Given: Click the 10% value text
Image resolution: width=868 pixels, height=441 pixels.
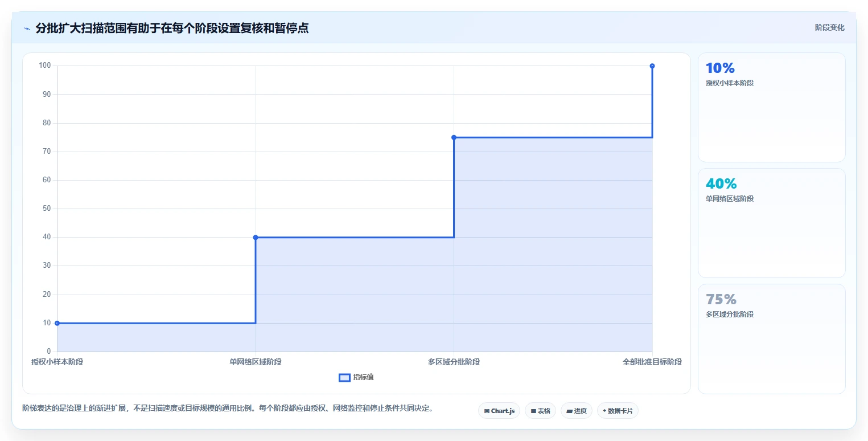Looking at the screenshot, I should pyautogui.click(x=720, y=68).
